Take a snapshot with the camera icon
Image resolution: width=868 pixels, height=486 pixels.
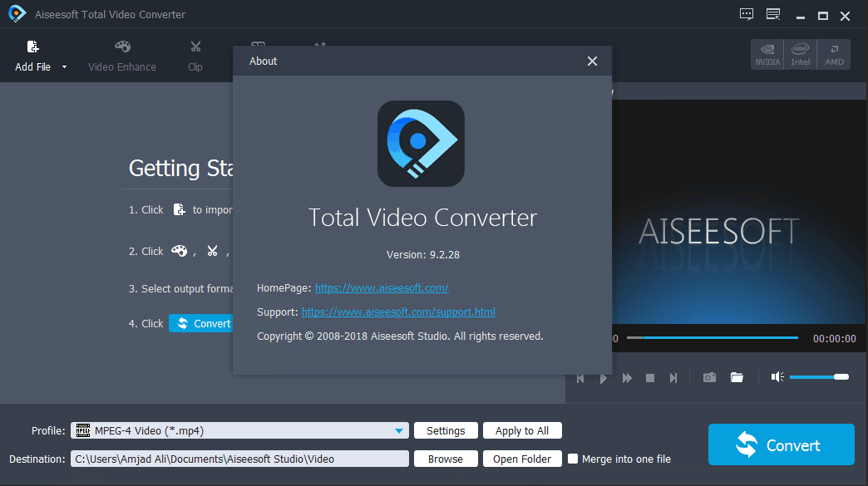[709, 376]
